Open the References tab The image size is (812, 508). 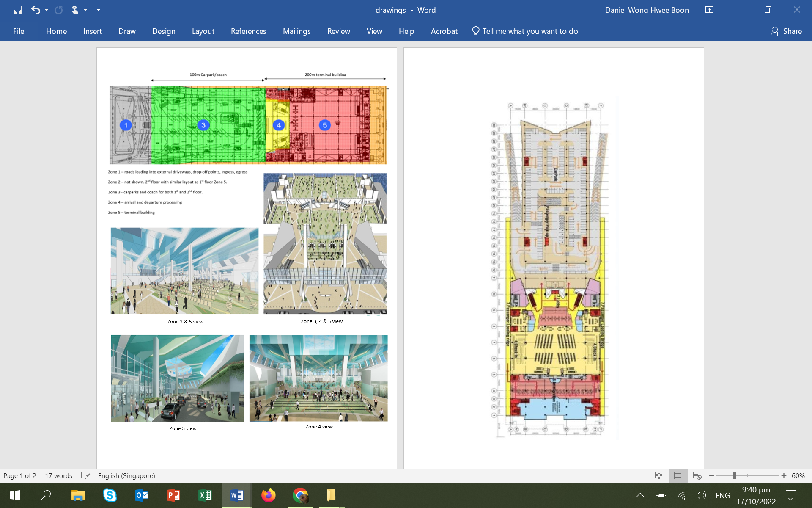pyautogui.click(x=248, y=31)
